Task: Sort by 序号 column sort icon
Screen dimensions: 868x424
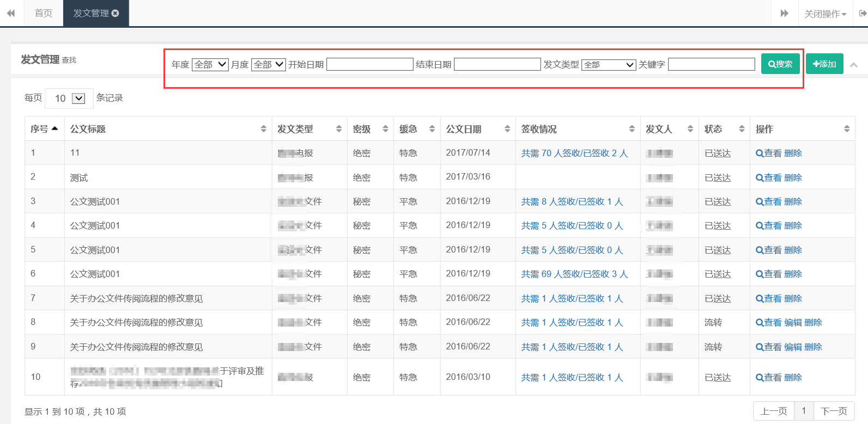Action: click(54, 128)
